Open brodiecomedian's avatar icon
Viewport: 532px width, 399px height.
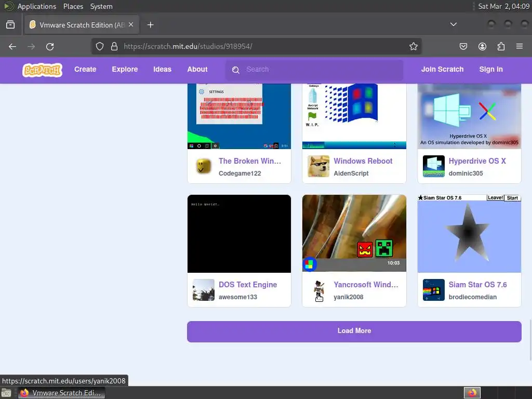coord(434,290)
